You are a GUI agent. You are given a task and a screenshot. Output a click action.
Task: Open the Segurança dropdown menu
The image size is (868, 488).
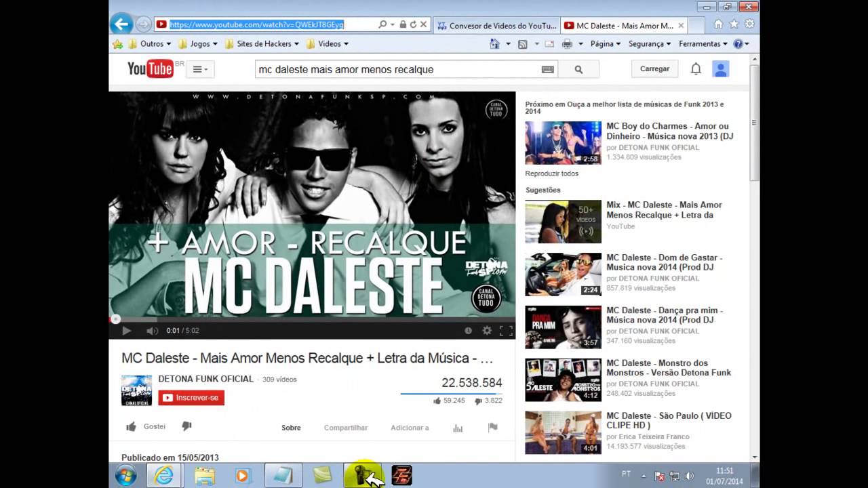pyautogui.click(x=650, y=44)
